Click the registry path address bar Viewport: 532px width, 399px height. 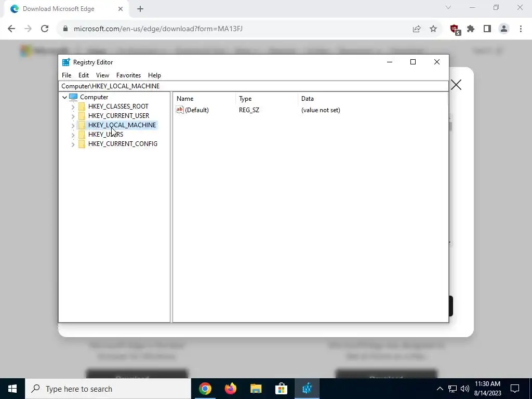pyautogui.click(x=253, y=86)
